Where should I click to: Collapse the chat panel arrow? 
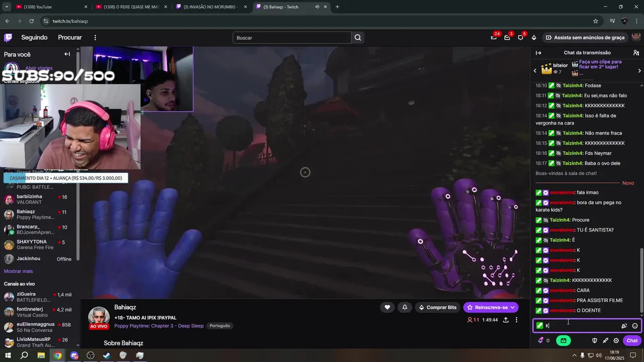point(538,53)
